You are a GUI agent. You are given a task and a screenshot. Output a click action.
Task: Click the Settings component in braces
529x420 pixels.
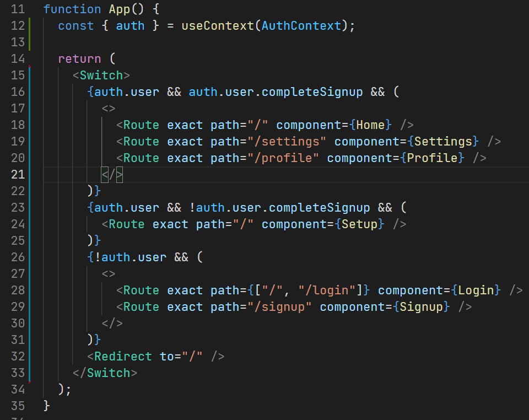(443, 141)
